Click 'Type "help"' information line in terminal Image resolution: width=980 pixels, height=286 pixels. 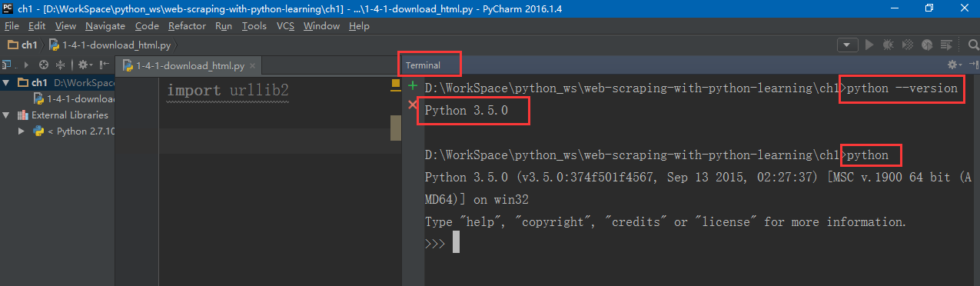pos(666,222)
